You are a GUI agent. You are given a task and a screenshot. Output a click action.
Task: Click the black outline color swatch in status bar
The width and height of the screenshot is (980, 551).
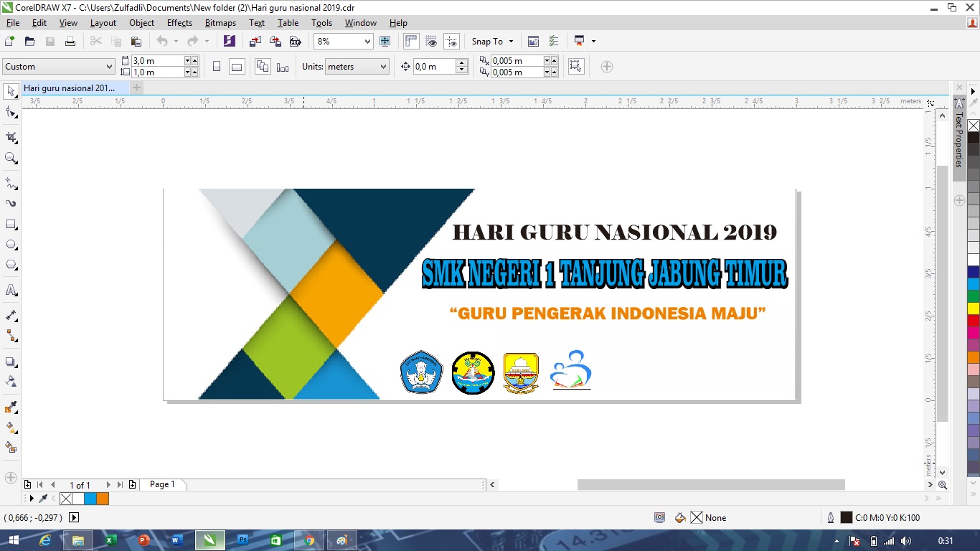coord(847,517)
